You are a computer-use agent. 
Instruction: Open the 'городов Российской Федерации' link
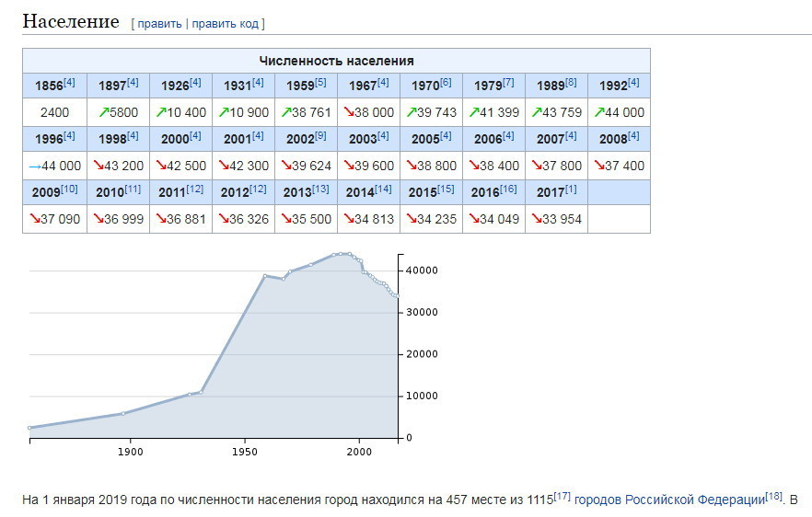[x=669, y=500]
